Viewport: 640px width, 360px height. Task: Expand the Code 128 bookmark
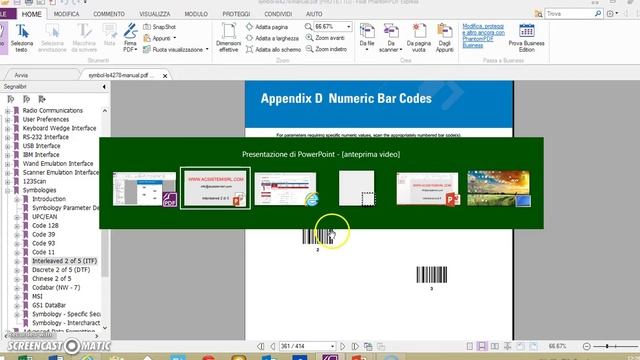point(17,226)
